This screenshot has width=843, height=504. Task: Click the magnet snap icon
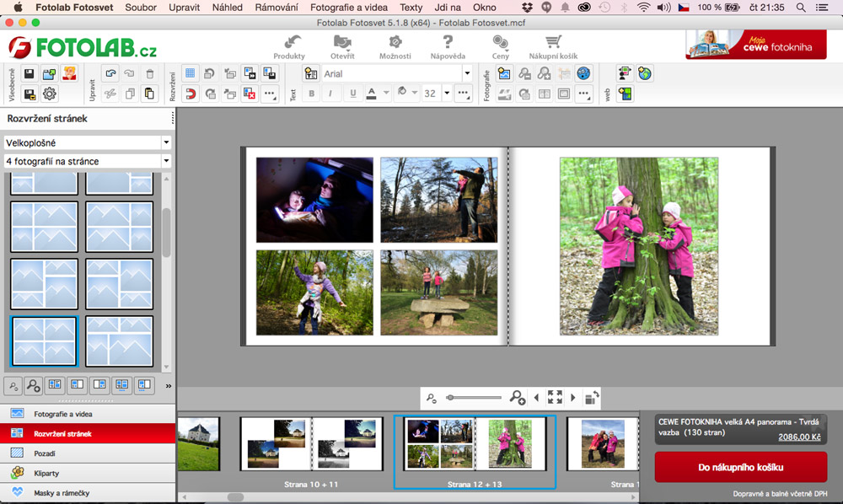[190, 94]
